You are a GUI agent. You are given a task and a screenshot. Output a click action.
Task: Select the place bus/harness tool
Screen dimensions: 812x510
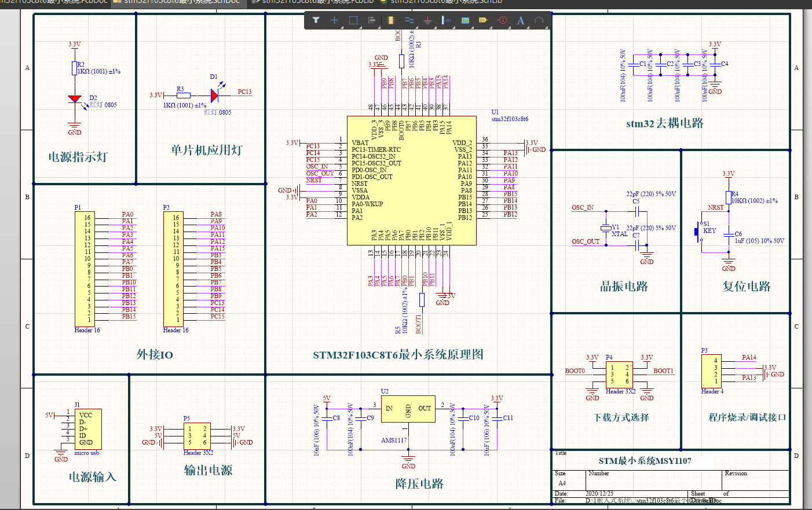446,20
